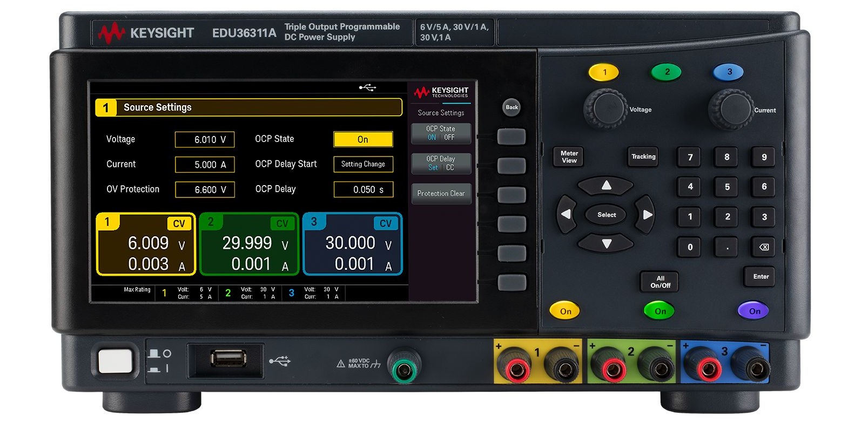Select OCP Delay Set/CC menu item
This screenshot has height=430, width=868.
tap(441, 163)
